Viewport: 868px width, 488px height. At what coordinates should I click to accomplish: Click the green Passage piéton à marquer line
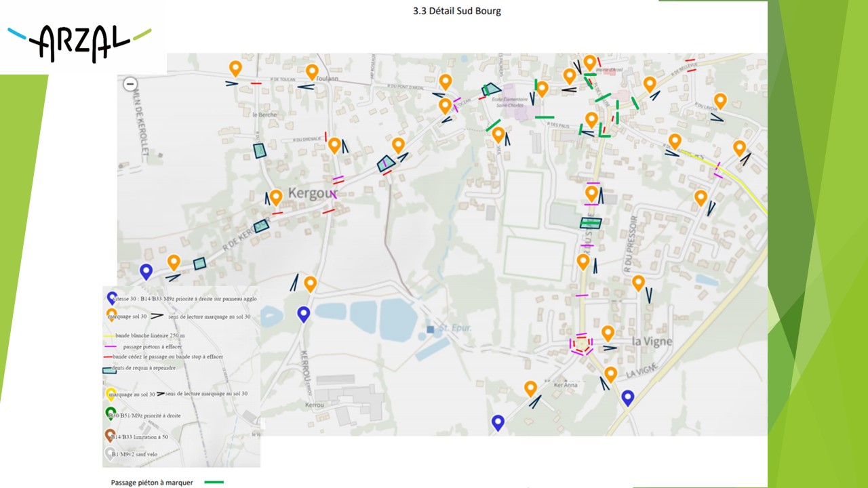[x=214, y=483]
